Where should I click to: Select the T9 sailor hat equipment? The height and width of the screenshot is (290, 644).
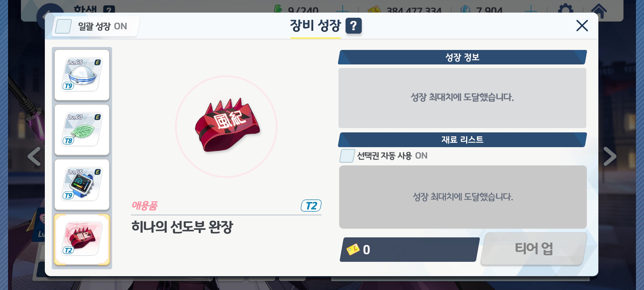pos(82,75)
